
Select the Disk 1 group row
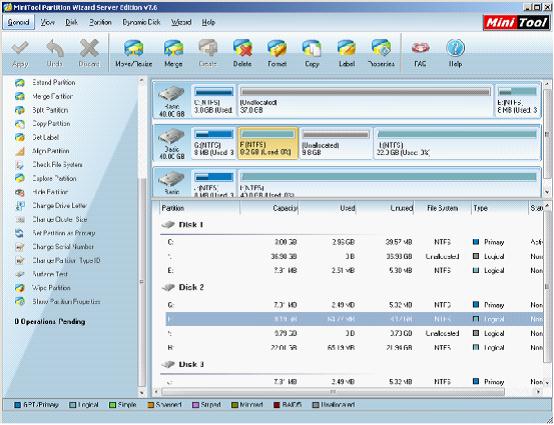point(351,225)
